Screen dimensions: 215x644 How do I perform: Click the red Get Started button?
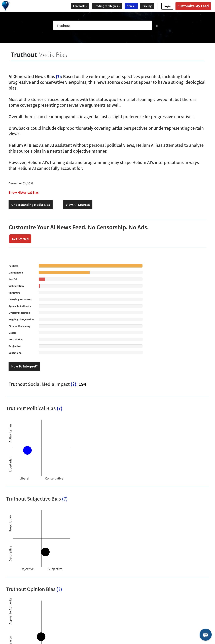point(20,239)
